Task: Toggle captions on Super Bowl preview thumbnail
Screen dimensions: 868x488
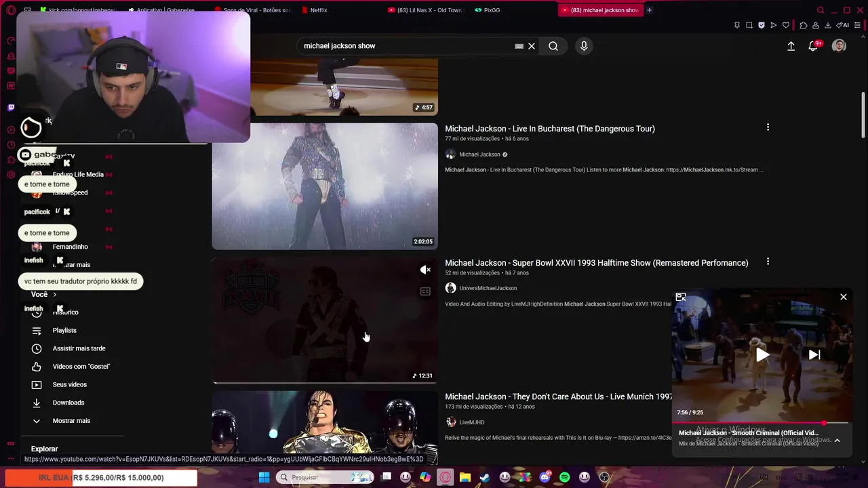Action: 425,291
